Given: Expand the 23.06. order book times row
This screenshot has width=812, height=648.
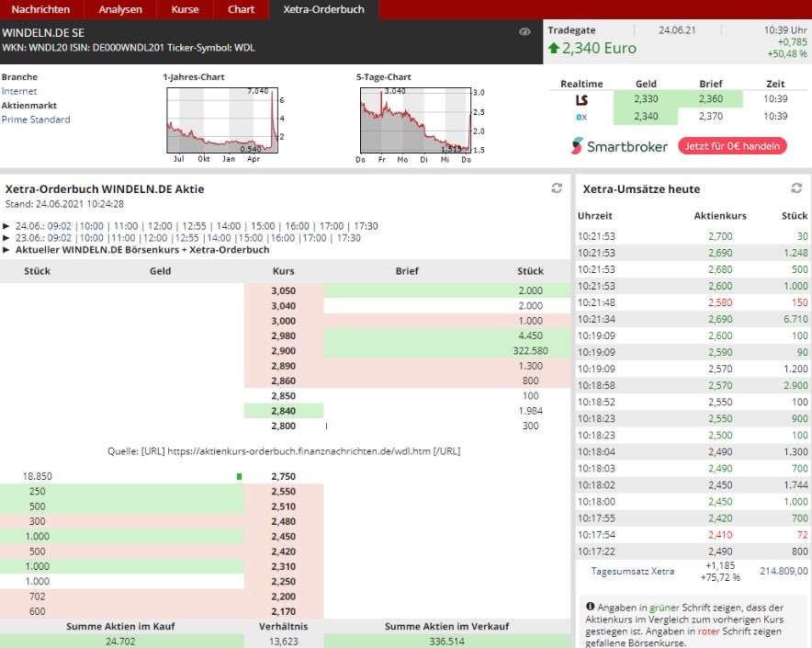Looking at the screenshot, I should coord(6,237).
